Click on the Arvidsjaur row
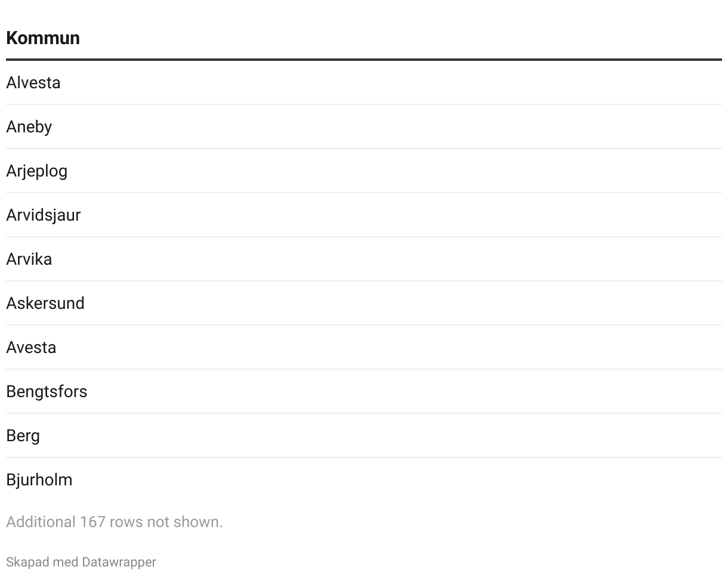Viewport: 728px width, 576px height. point(44,215)
